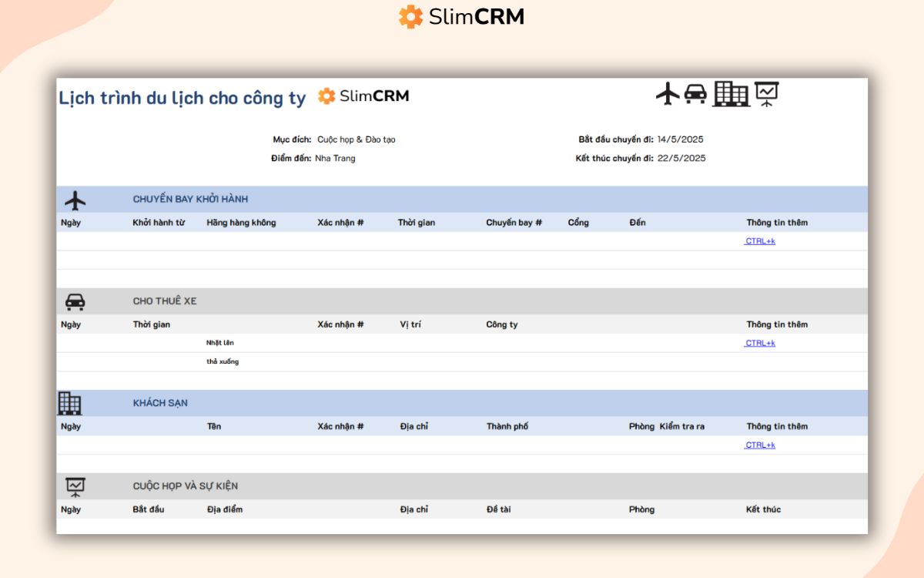Click the purpose value Cuộc họp & Đào tạo

pos(356,139)
